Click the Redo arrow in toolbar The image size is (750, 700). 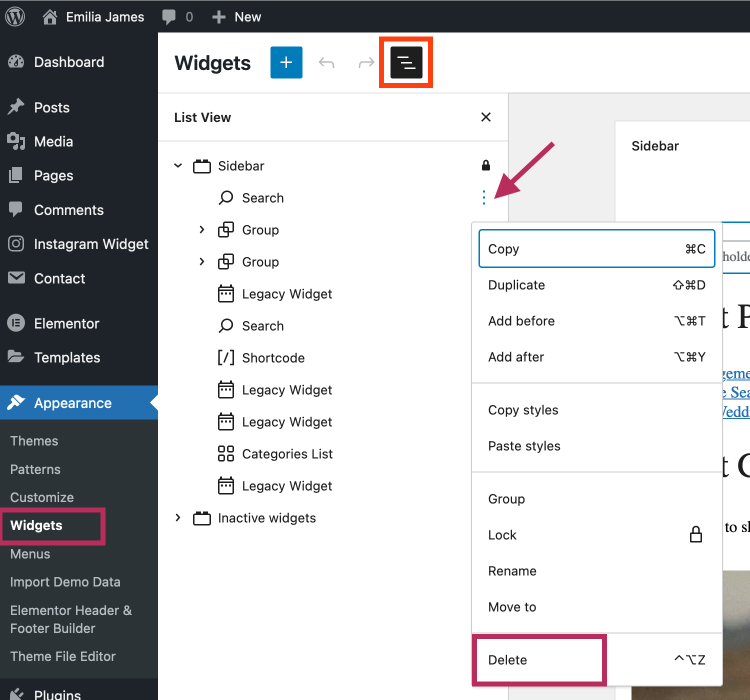[x=366, y=62]
